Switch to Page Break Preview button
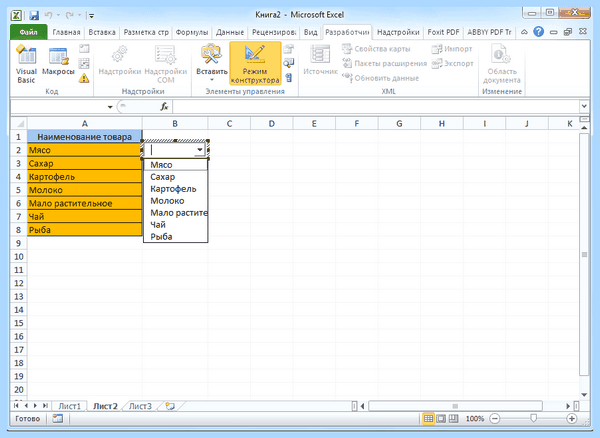The height and width of the screenshot is (438, 600). [453, 418]
